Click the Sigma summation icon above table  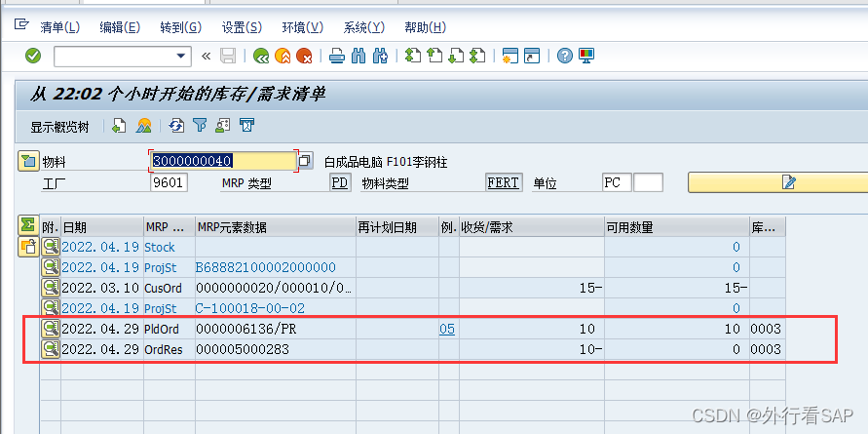tap(27, 225)
